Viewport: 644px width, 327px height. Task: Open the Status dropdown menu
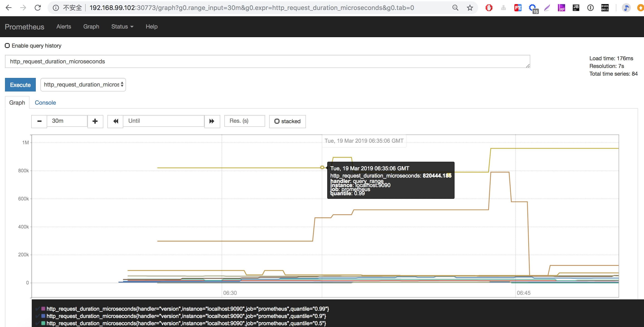[122, 26]
